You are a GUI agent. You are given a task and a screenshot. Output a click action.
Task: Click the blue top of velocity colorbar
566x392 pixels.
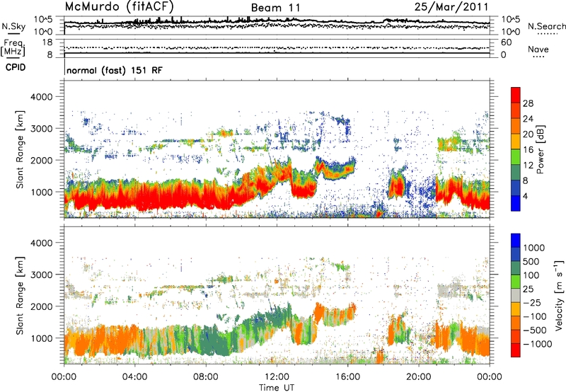(516, 241)
